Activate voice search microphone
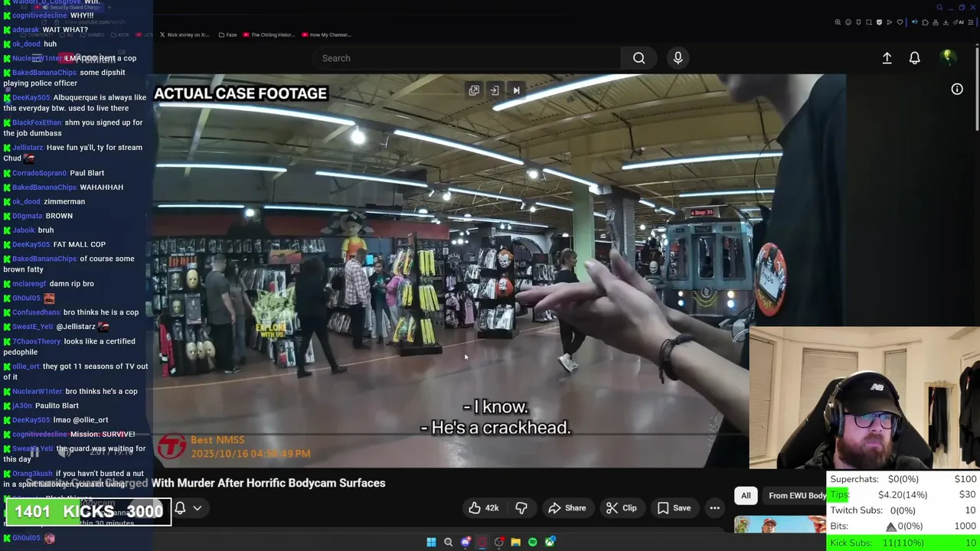The height and width of the screenshot is (551, 980). point(678,58)
